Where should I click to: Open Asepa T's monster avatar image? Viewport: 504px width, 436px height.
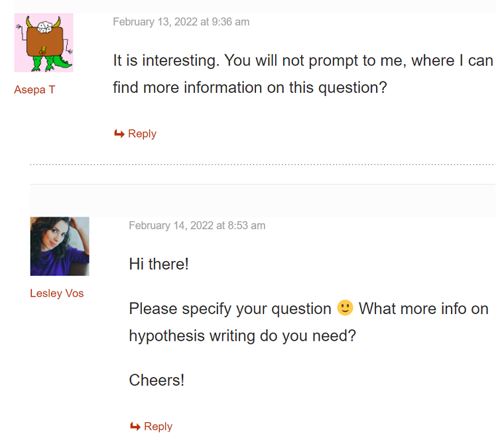coord(44,42)
